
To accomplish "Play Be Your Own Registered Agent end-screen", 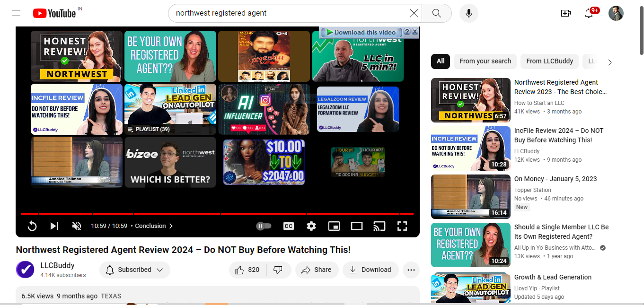I will pos(170,56).
